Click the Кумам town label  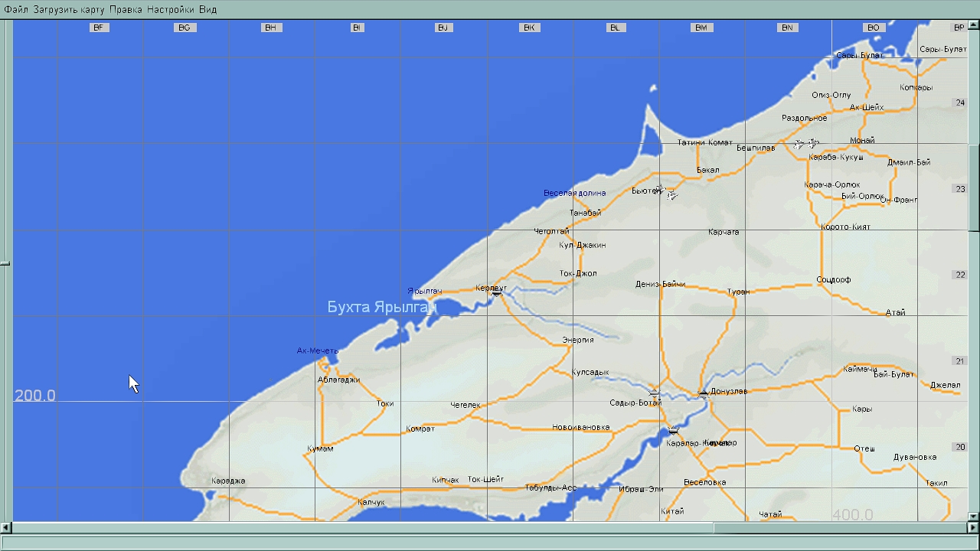[320, 448]
